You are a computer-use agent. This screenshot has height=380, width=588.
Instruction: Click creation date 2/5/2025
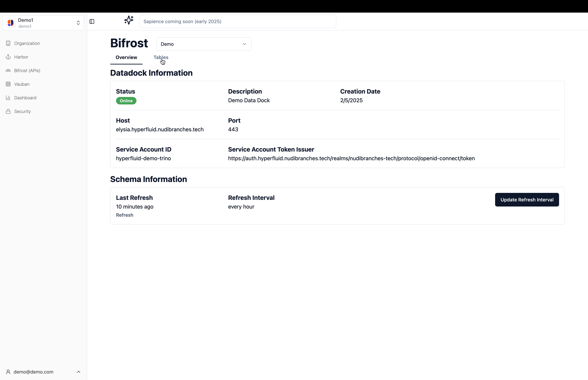[351, 100]
